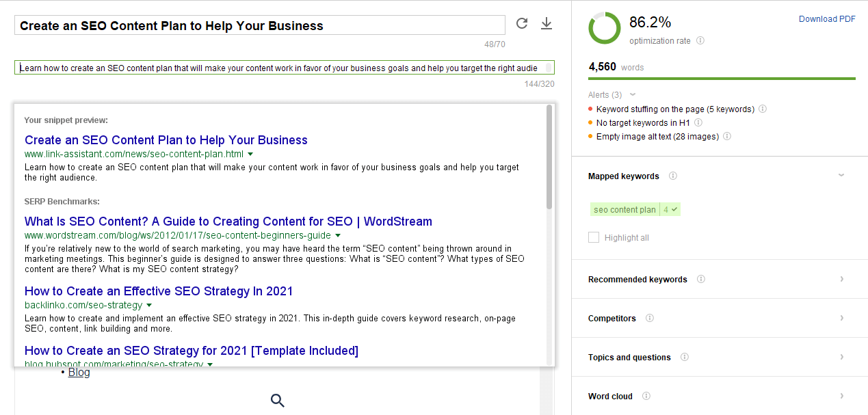This screenshot has width=868, height=415.
Task: Enable the Highlight all checkbox
Action: click(594, 238)
